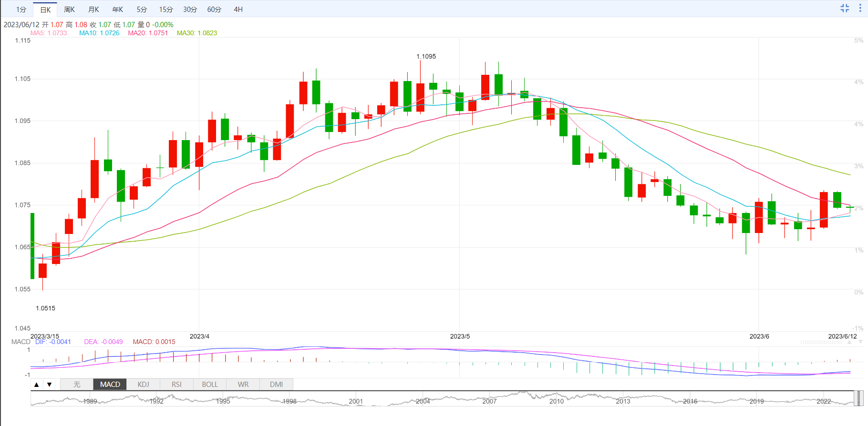This screenshot has height=426, width=868.
Task: Switch to the 1分 timeframe tab
Action: tap(21, 10)
